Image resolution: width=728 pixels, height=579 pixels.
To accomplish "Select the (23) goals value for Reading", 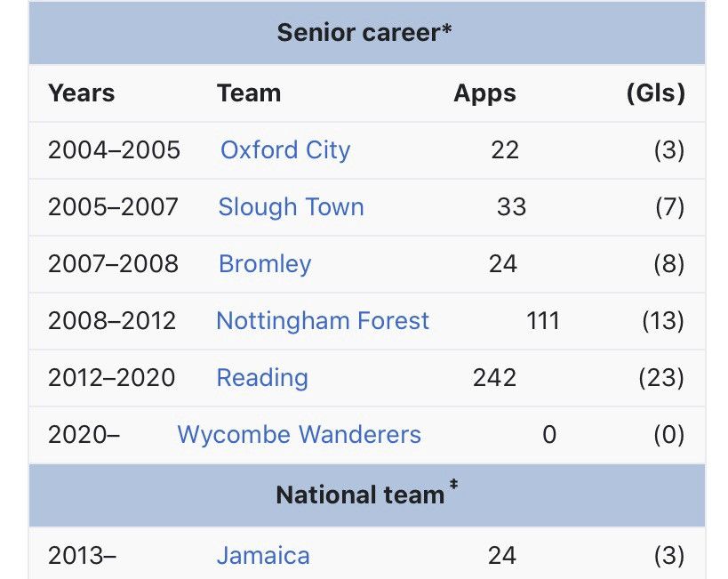I will [x=661, y=378].
